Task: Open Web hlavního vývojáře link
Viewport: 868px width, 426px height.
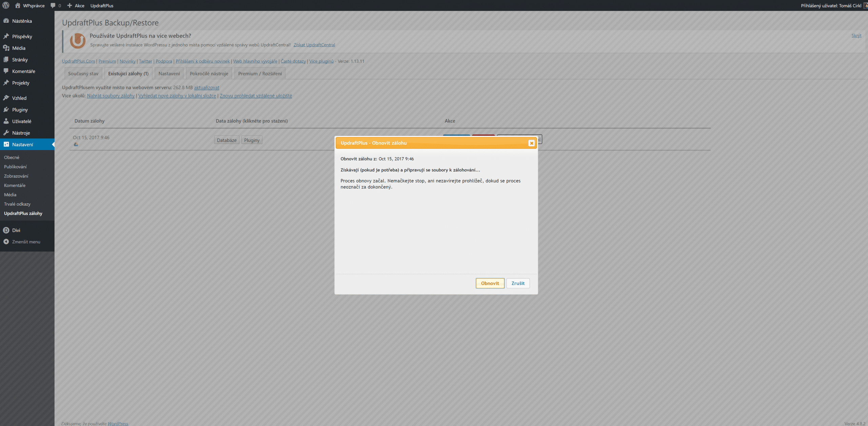Action: pyautogui.click(x=255, y=61)
